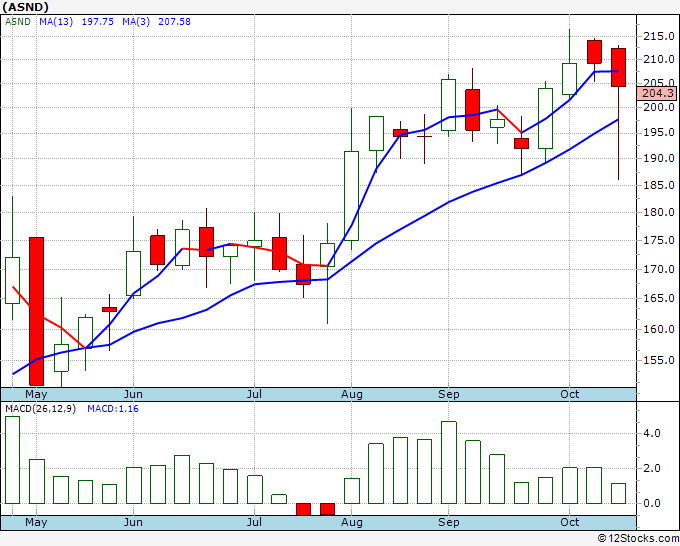Image resolution: width=680 pixels, height=546 pixels.
Task: Click the green ASND legend label
Action: click(18, 22)
